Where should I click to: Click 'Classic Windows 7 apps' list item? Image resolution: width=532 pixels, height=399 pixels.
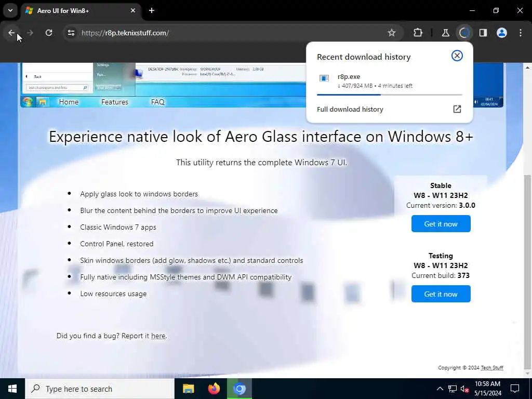point(118,227)
